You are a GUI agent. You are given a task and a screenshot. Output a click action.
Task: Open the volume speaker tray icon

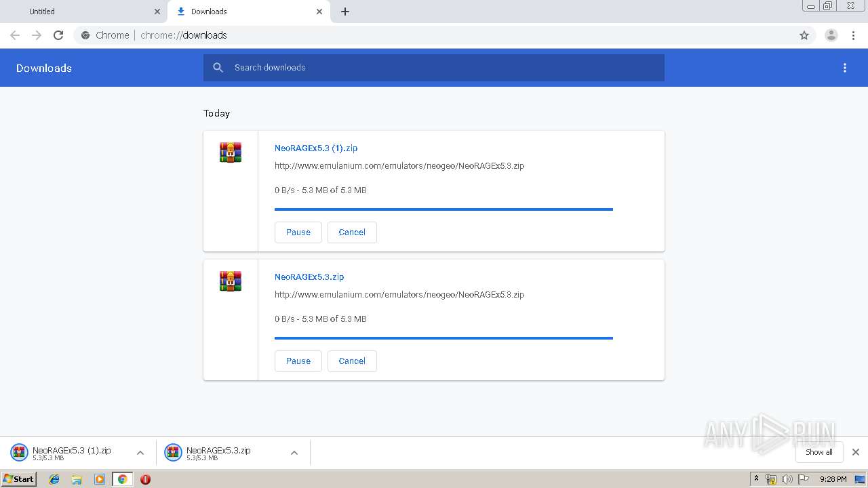787,479
